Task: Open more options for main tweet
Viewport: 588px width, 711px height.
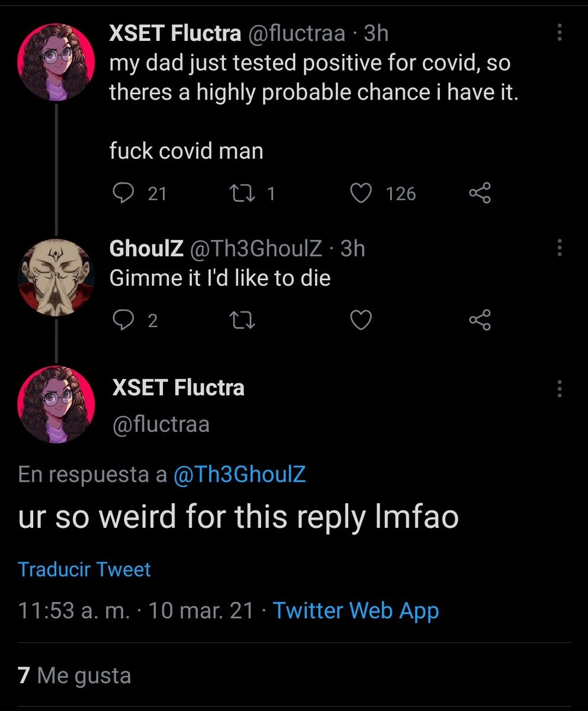Action: click(559, 389)
